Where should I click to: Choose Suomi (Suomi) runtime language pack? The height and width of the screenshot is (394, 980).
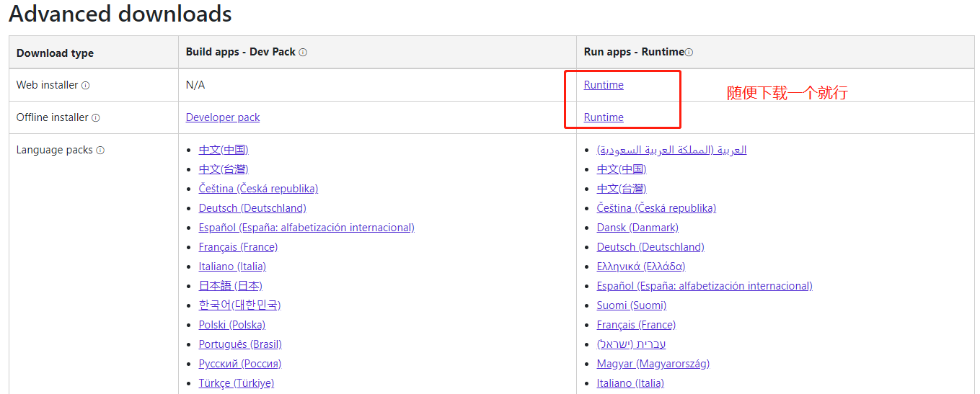[x=631, y=305]
